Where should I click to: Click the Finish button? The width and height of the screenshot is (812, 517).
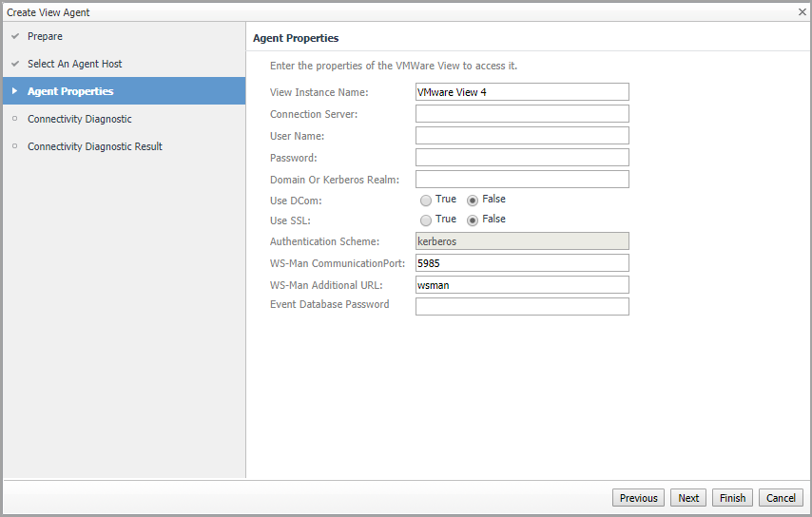click(732, 498)
